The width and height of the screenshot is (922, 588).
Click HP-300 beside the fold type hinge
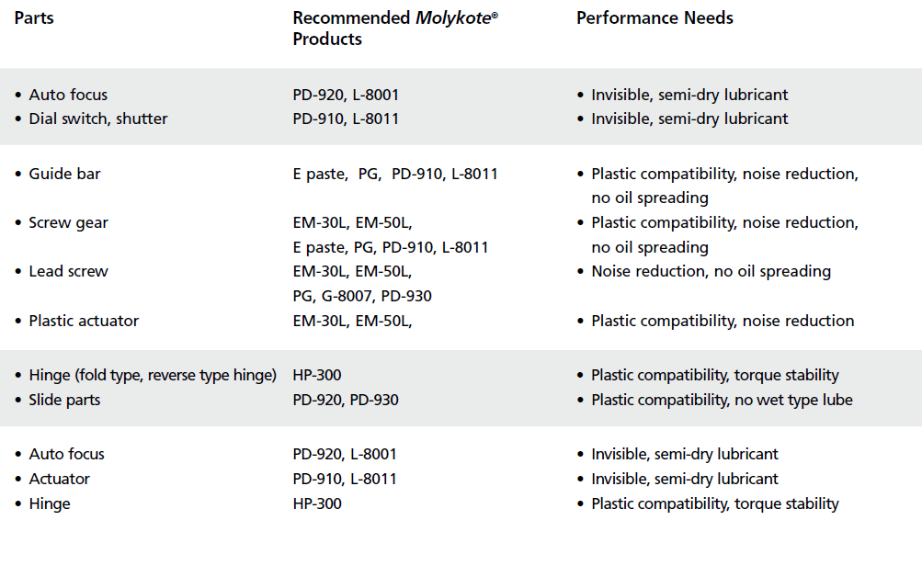317,375
